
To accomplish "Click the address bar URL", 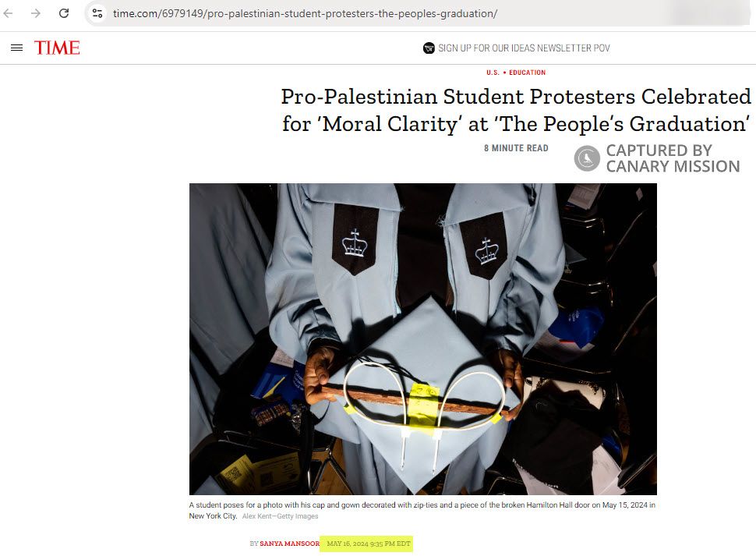I will [x=305, y=13].
